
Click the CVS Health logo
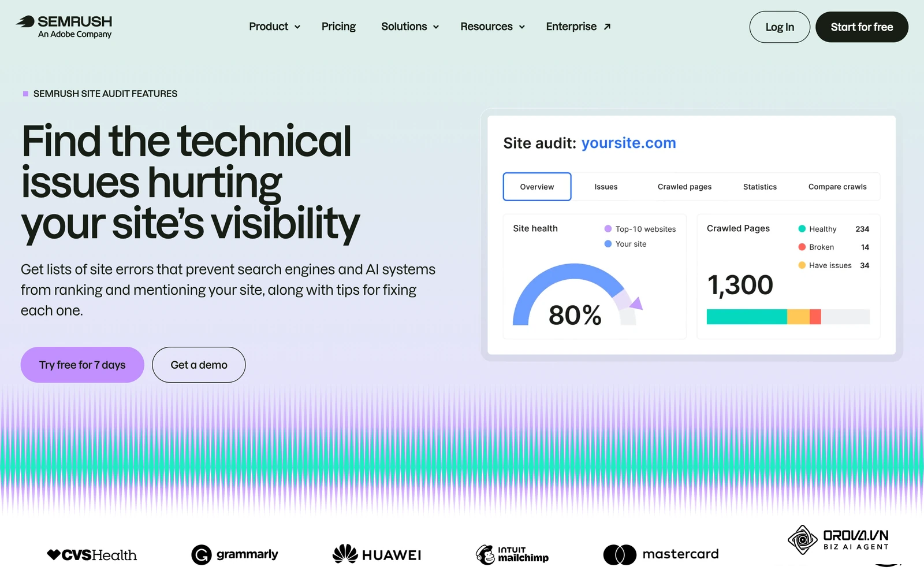(92, 555)
